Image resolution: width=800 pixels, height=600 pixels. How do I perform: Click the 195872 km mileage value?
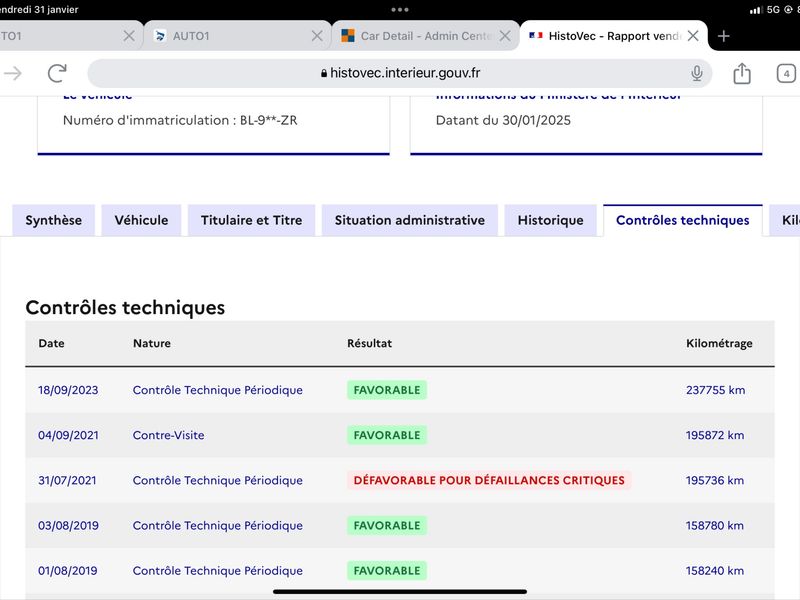pos(715,435)
